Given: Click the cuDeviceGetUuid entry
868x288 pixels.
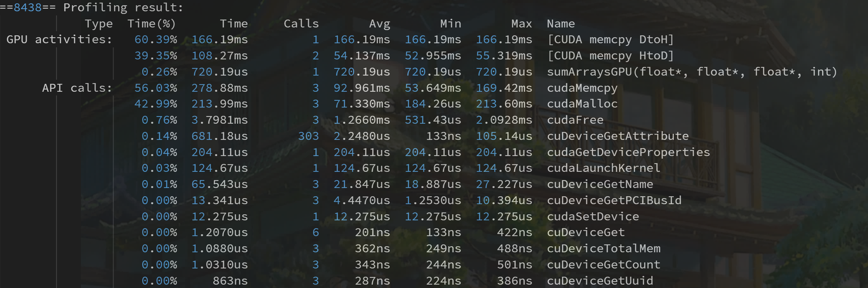Looking at the screenshot, I should [x=600, y=281].
